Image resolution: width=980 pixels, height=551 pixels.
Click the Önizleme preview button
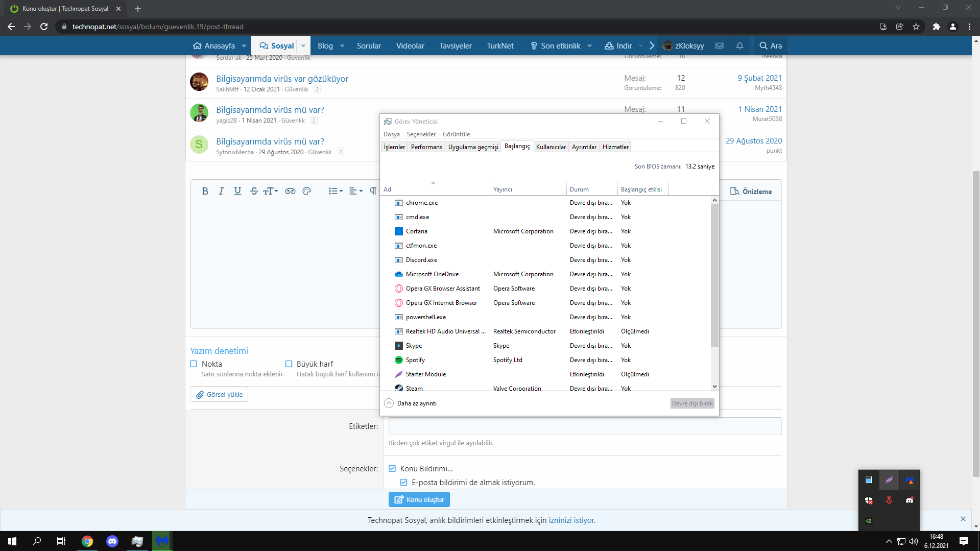tap(751, 191)
